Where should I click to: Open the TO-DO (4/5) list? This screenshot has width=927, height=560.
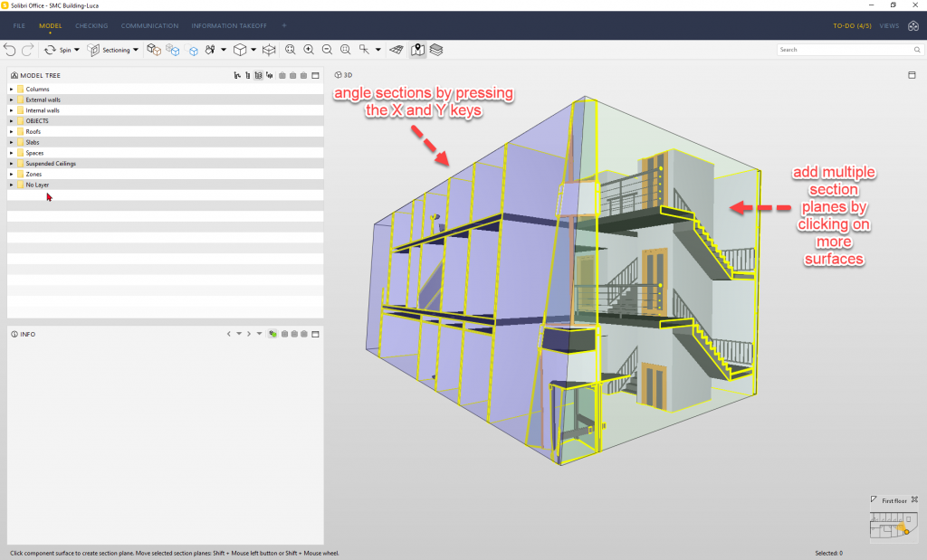click(852, 26)
